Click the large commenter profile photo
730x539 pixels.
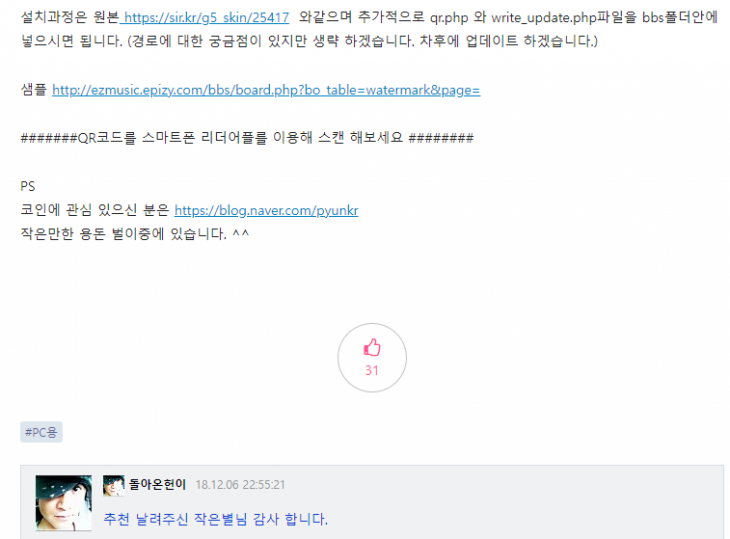click(64, 503)
